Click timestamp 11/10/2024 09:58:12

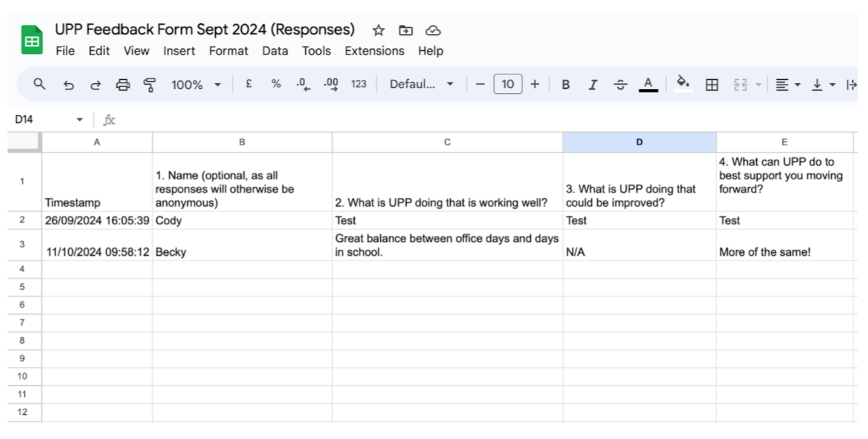97,245
